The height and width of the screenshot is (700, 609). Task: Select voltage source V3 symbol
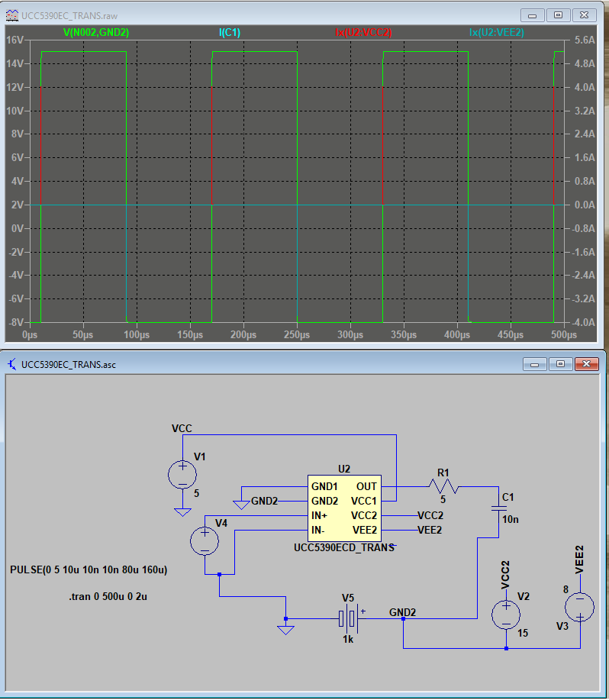(579, 607)
